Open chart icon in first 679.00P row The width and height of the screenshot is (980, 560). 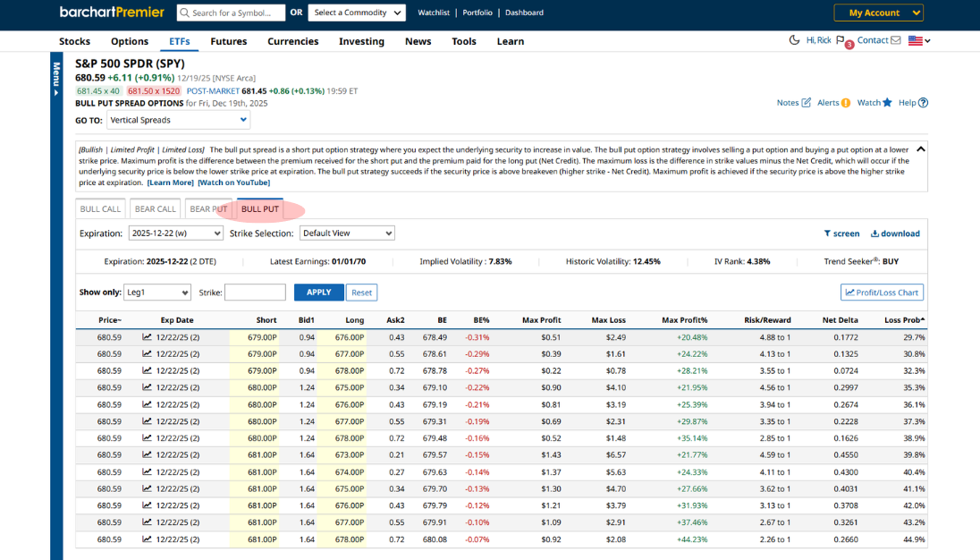tap(147, 337)
